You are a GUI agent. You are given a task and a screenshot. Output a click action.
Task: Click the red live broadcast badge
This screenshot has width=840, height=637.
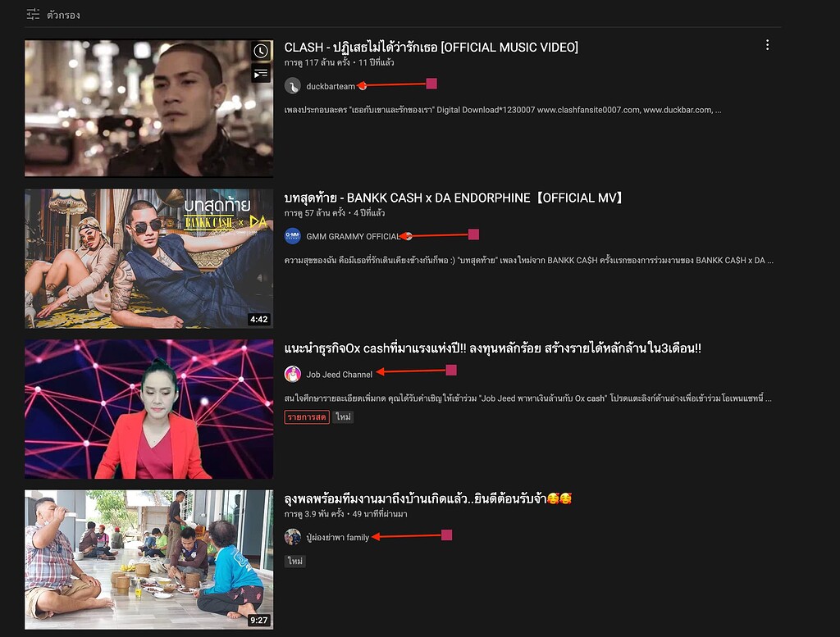click(307, 417)
